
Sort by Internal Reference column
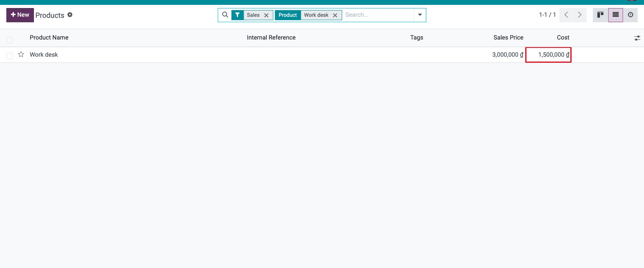coord(271,37)
